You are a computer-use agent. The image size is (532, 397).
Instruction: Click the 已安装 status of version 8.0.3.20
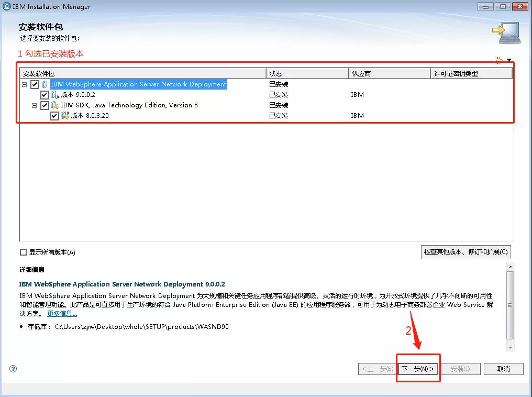[279, 116]
